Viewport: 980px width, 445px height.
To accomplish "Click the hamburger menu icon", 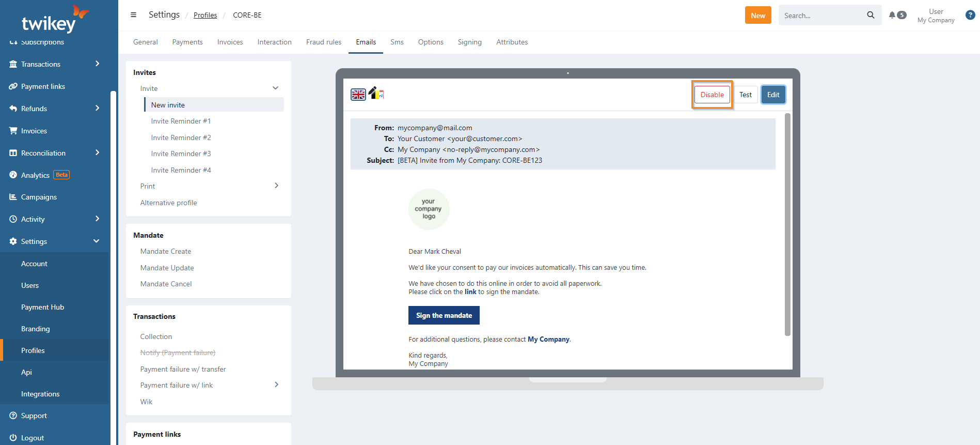I will (x=133, y=15).
